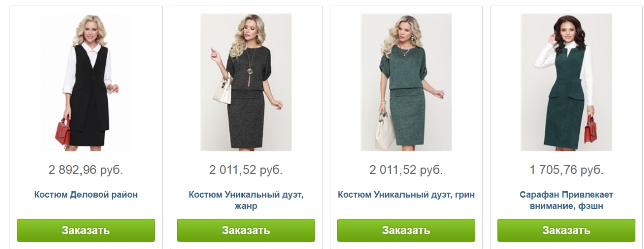The height and width of the screenshot is (249, 644).
Task: Open the gray Уникальный дуэт, жанр suit photo
Action: click(246, 82)
